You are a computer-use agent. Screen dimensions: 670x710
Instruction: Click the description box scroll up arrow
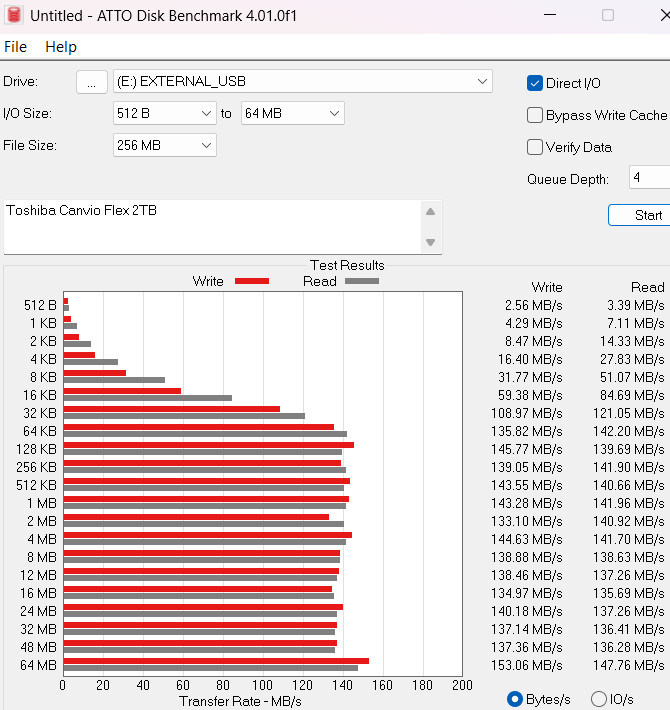point(431,211)
